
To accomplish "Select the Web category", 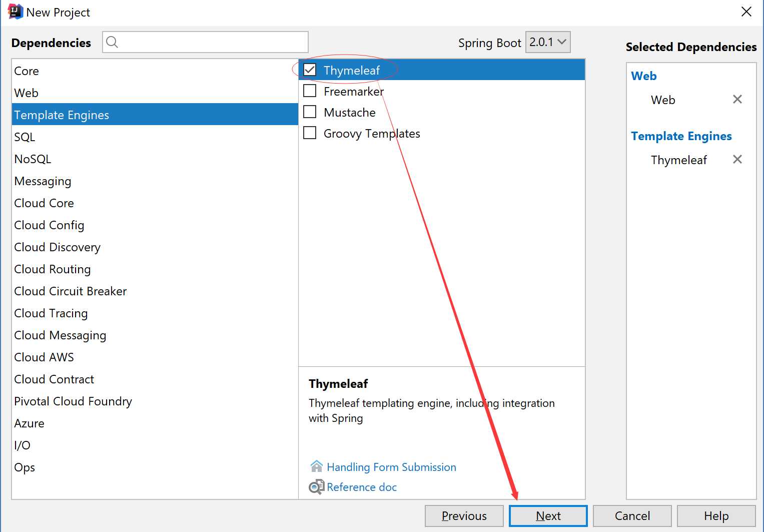I will coord(155,93).
